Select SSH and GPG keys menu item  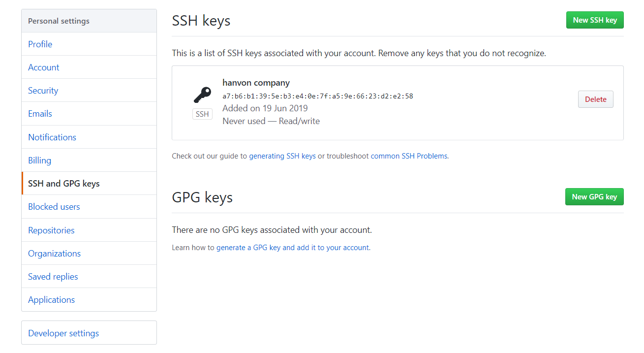[64, 184]
